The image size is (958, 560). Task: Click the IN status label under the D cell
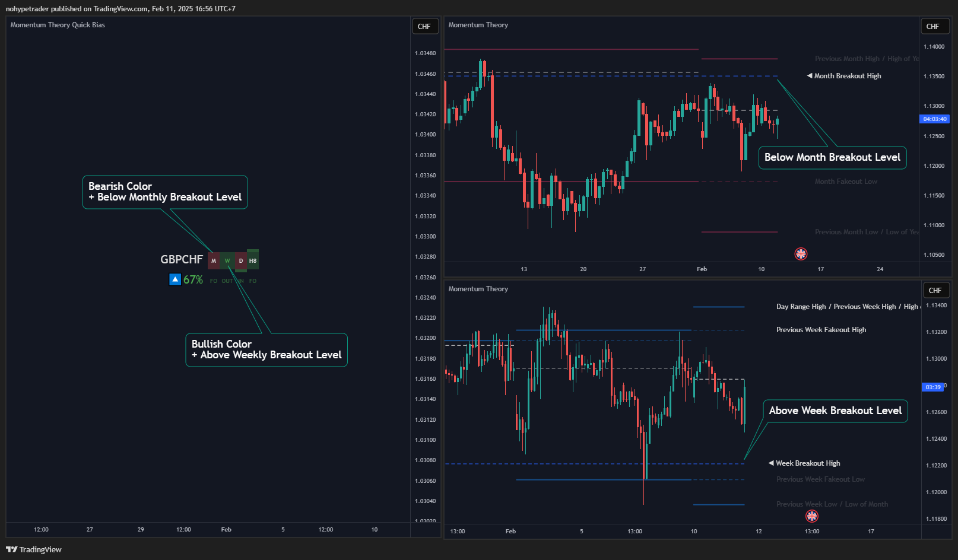(241, 281)
